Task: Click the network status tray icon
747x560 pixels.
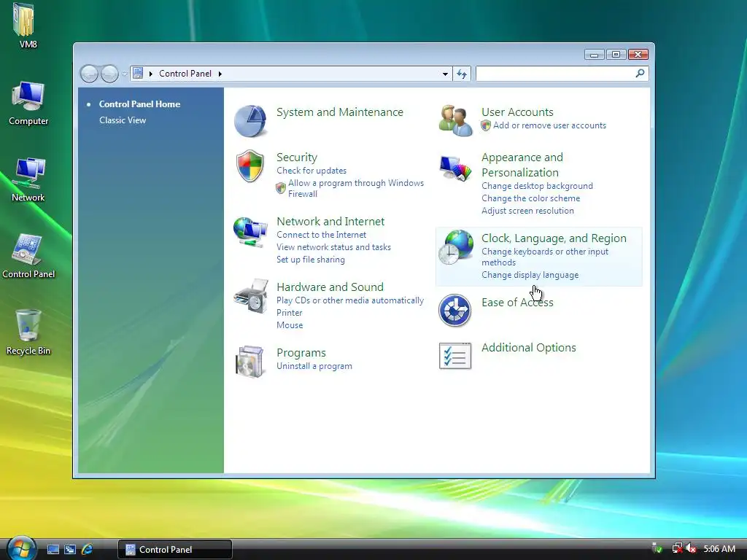Action: pos(677,548)
